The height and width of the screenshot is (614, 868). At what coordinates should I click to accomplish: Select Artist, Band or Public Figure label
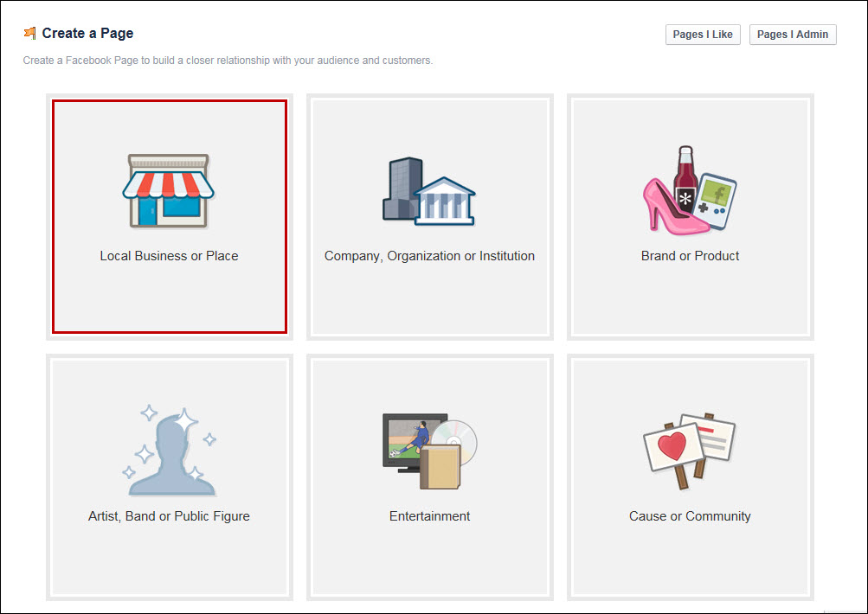(x=169, y=516)
